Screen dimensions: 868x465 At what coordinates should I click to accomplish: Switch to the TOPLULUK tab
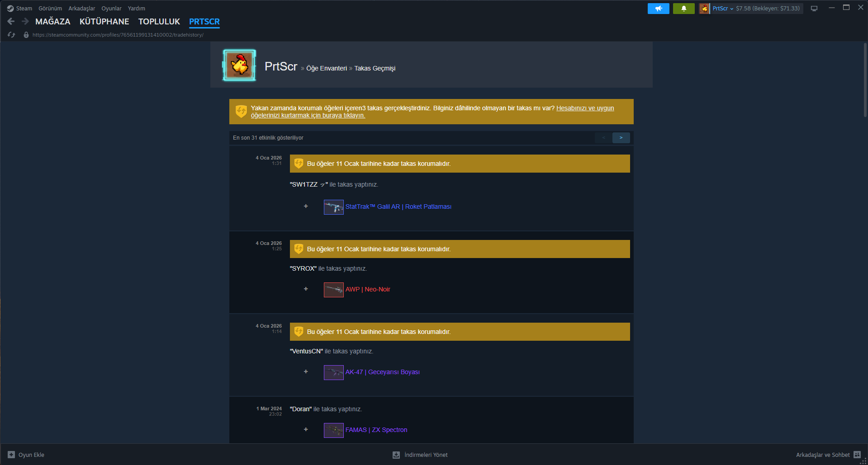159,22
